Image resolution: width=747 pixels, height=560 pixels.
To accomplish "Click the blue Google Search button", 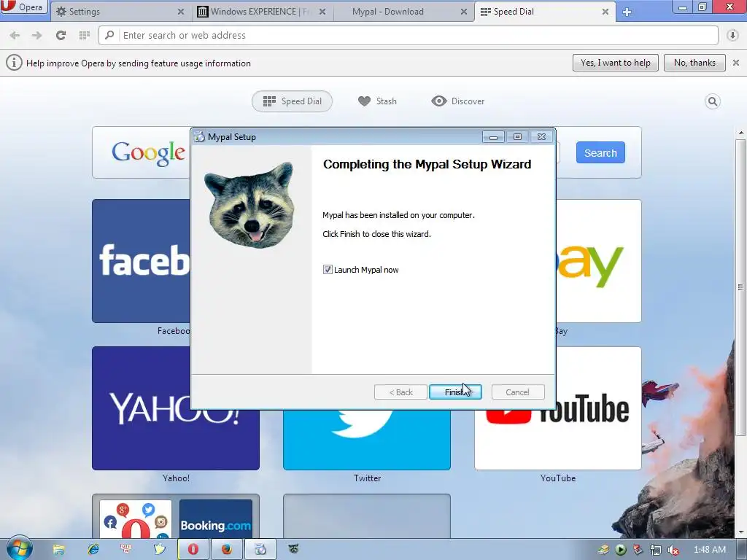I will [600, 153].
